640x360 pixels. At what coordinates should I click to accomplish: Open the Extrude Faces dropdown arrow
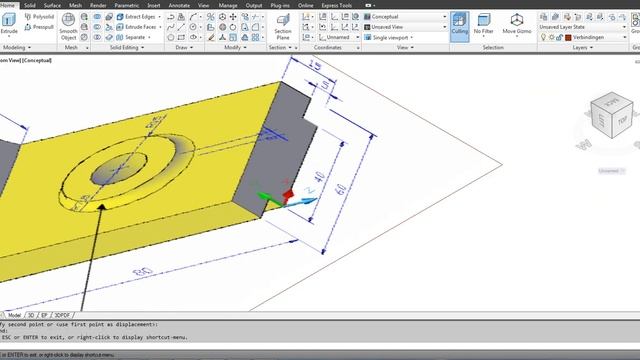[x=160, y=27]
